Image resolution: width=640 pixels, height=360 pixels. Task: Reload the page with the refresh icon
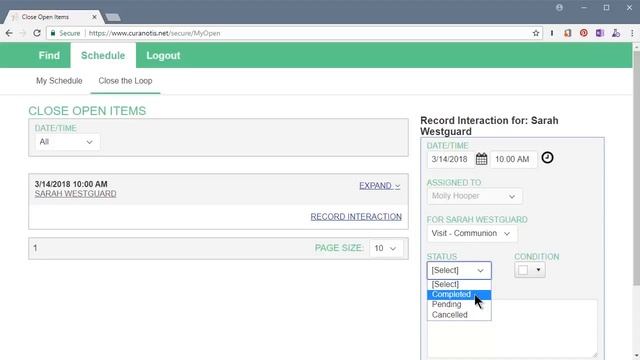point(37,33)
